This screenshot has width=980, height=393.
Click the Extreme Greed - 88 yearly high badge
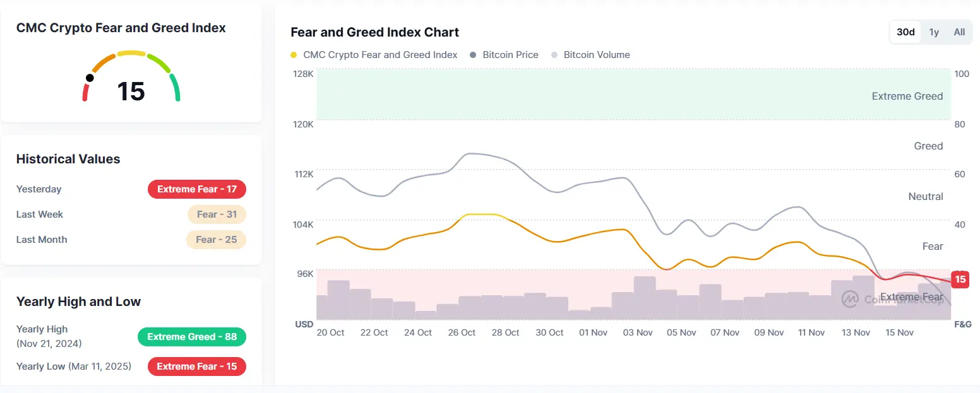191,336
